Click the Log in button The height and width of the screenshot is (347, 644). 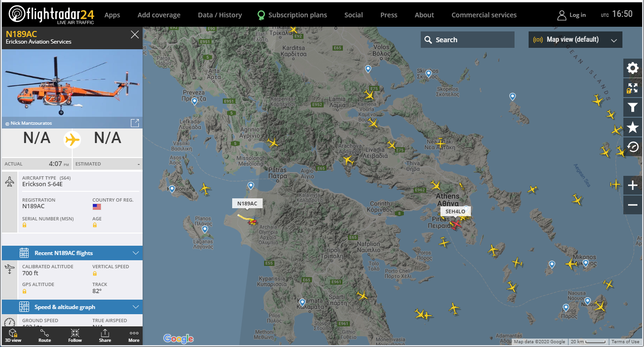571,15
